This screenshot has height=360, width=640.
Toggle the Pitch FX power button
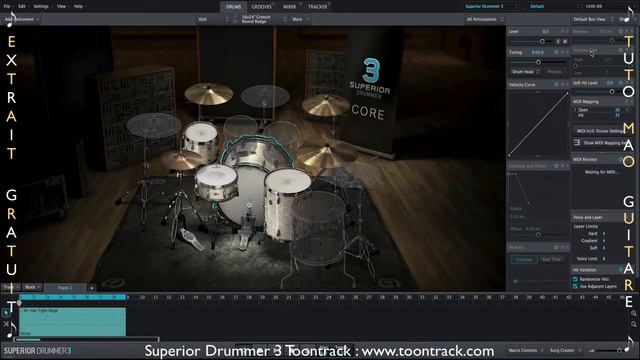(556, 247)
